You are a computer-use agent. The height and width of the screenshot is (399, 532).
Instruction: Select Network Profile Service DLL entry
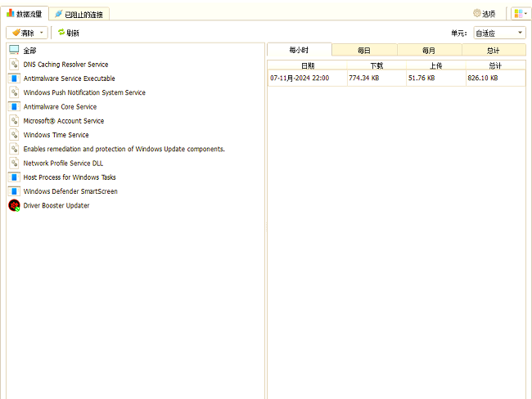pyautogui.click(x=63, y=164)
